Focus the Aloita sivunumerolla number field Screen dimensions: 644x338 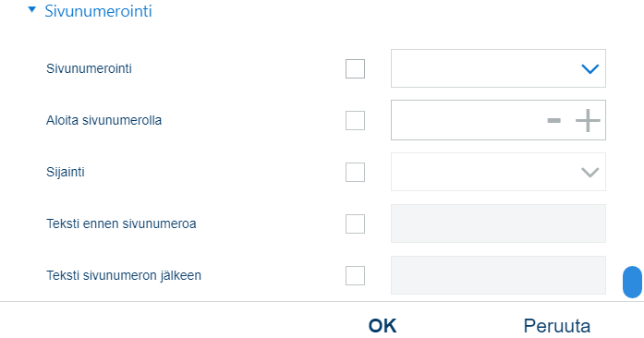(x=468, y=120)
